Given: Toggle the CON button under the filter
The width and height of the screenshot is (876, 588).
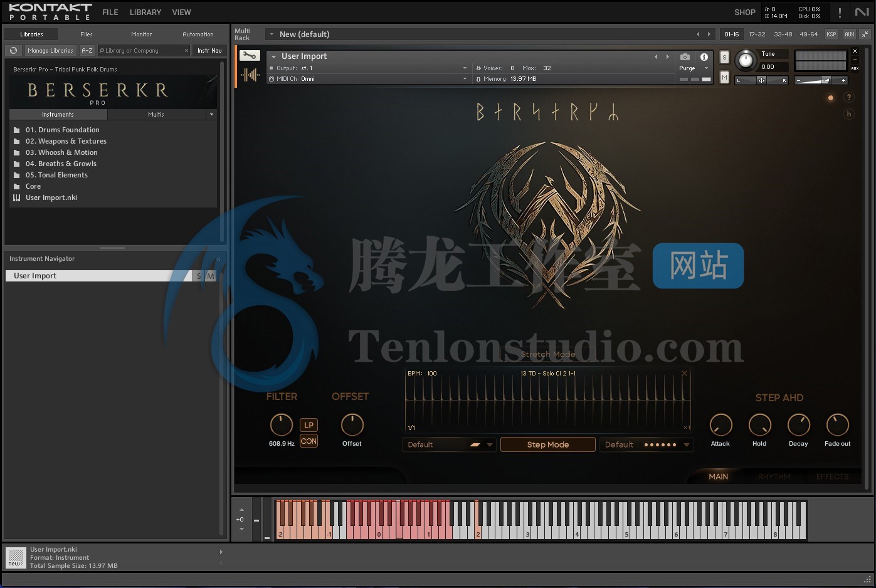Looking at the screenshot, I should pyautogui.click(x=309, y=441).
